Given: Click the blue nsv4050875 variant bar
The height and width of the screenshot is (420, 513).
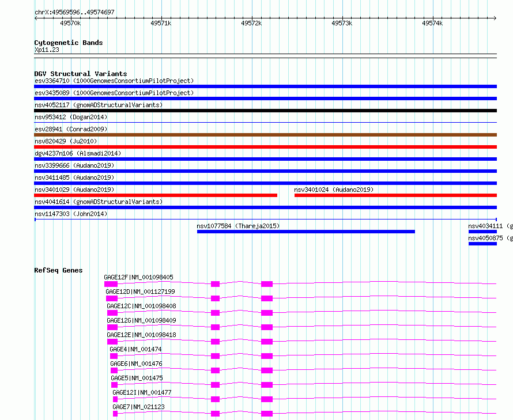Looking at the screenshot, I should click(x=482, y=244).
